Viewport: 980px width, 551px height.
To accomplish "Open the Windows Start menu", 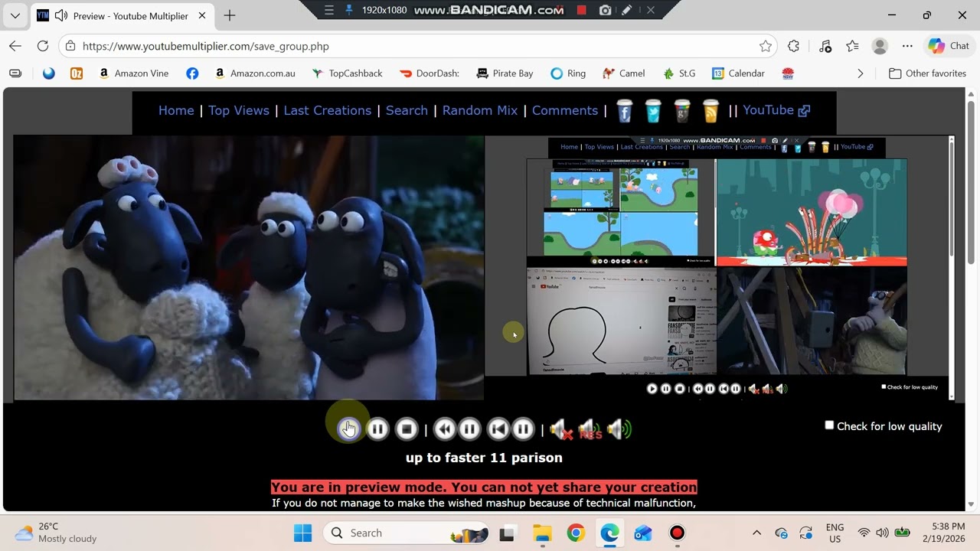I will coord(303,533).
